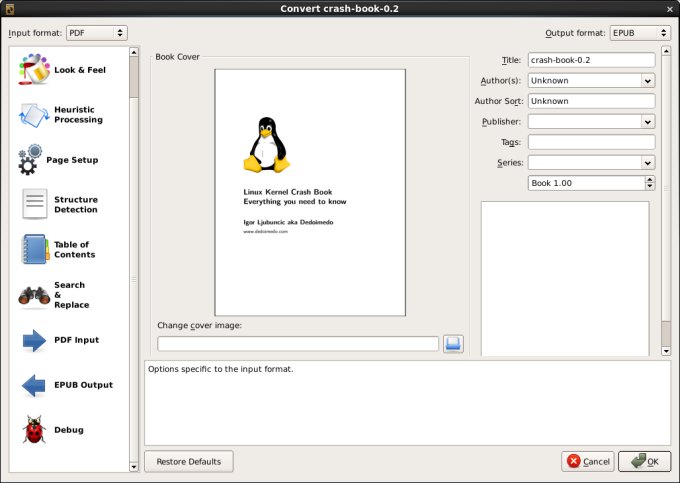Screen dimensions: 680x483
Task: Click the calibre icon in title bar
Action: pos(10,9)
